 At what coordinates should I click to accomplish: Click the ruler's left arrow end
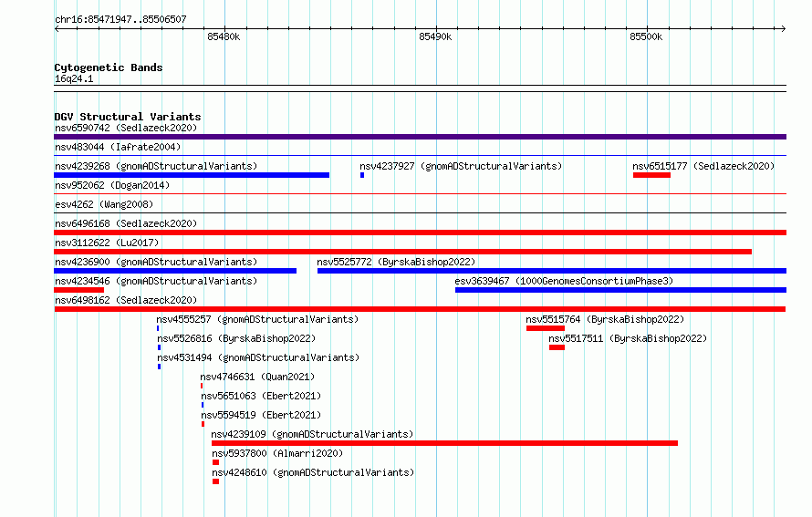57,28
